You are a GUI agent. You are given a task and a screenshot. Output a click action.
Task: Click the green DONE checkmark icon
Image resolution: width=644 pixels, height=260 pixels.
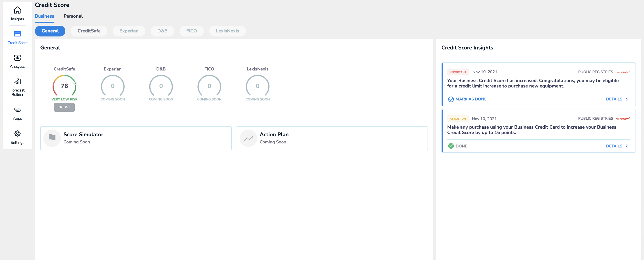(451, 146)
